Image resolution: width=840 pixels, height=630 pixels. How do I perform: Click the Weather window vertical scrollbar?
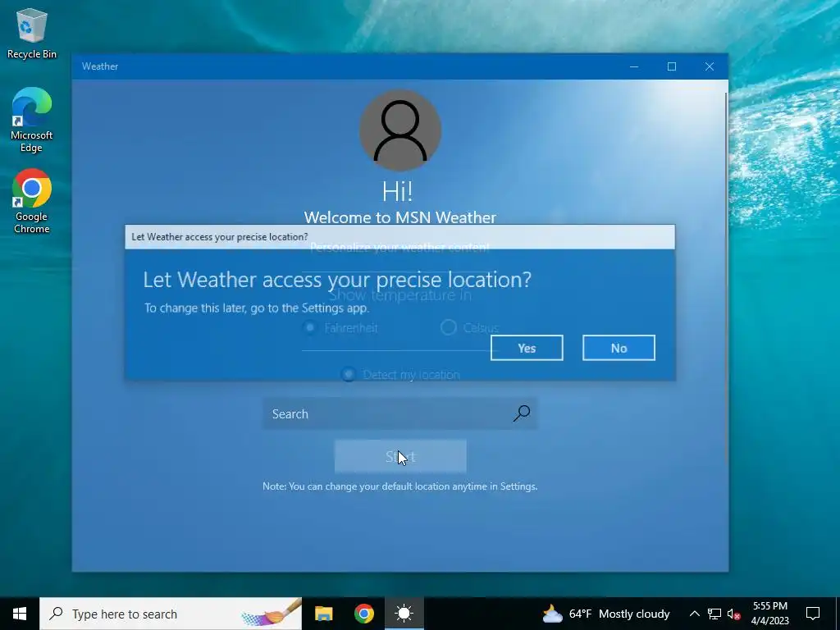point(727,279)
